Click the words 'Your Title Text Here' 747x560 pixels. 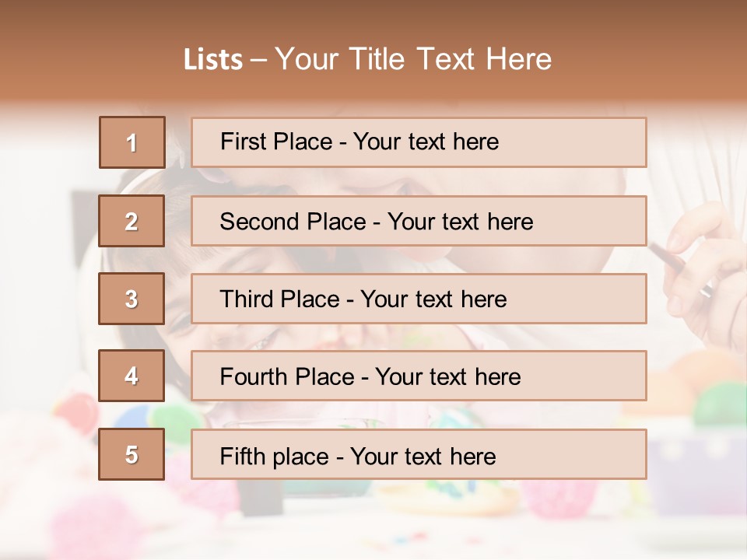pyautogui.click(x=413, y=59)
